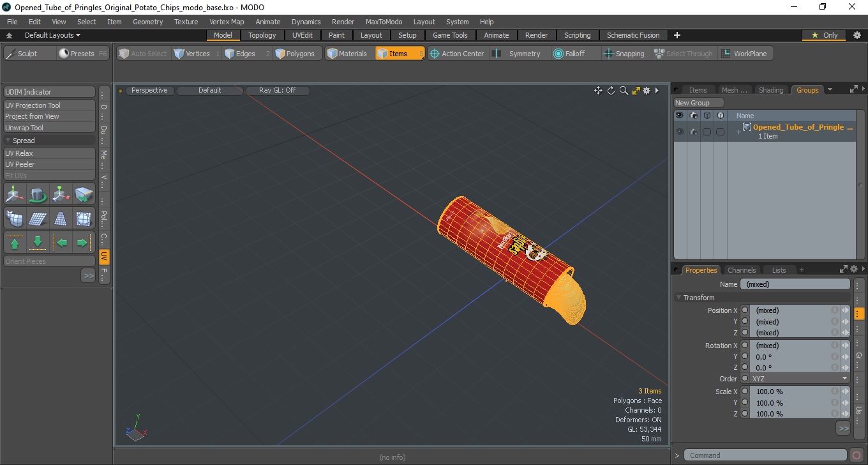Expand more tools with left panel chevrons
The width and height of the screenshot is (868, 465).
pos(88,275)
